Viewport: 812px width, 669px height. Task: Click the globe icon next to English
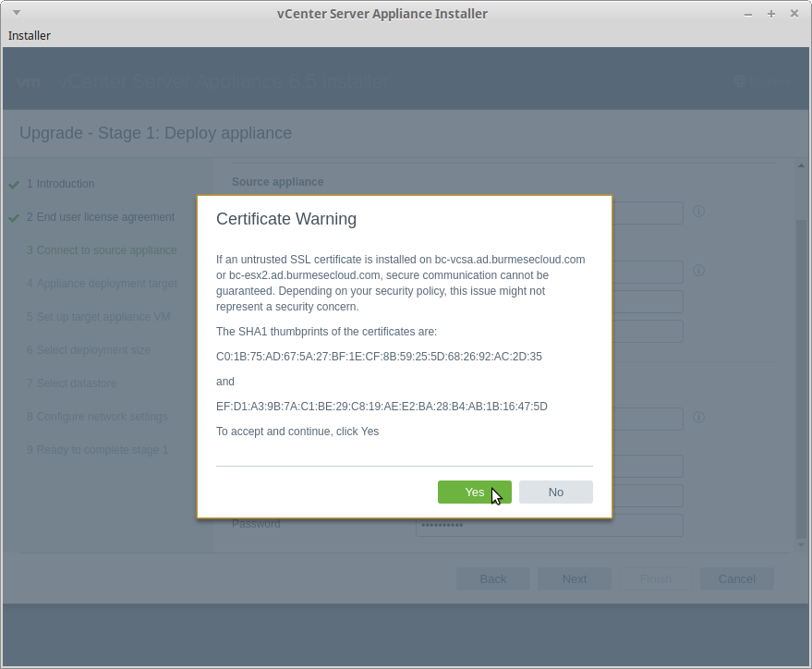point(740,81)
